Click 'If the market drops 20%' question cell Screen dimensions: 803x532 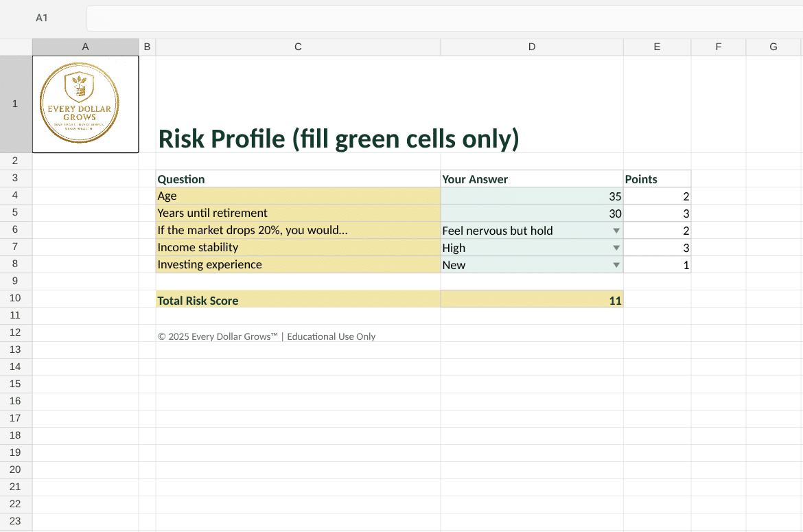(x=298, y=231)
